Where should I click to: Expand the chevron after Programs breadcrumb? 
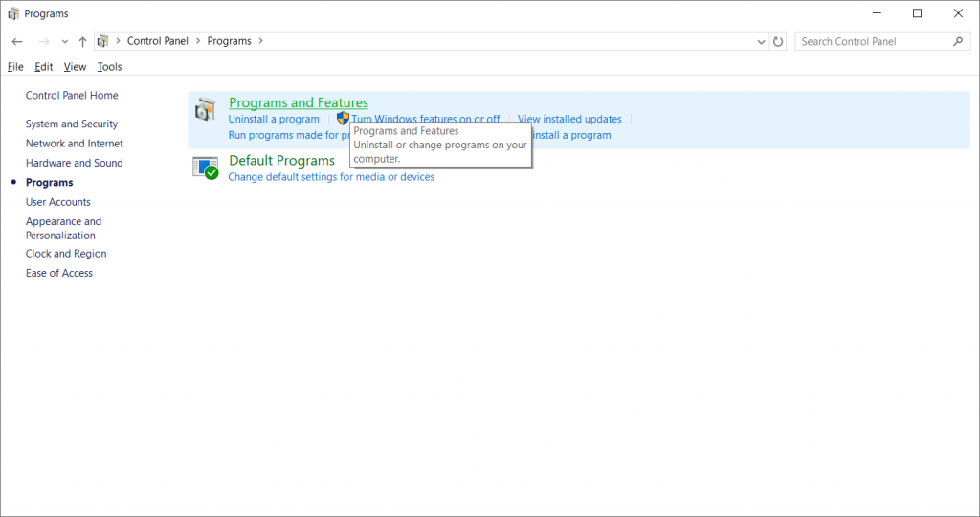260,40
